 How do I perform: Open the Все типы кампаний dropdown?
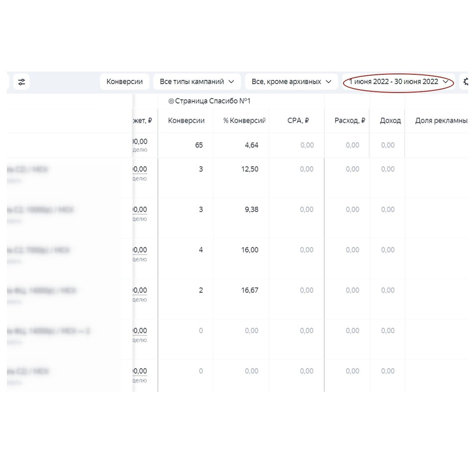pos(197,82)
